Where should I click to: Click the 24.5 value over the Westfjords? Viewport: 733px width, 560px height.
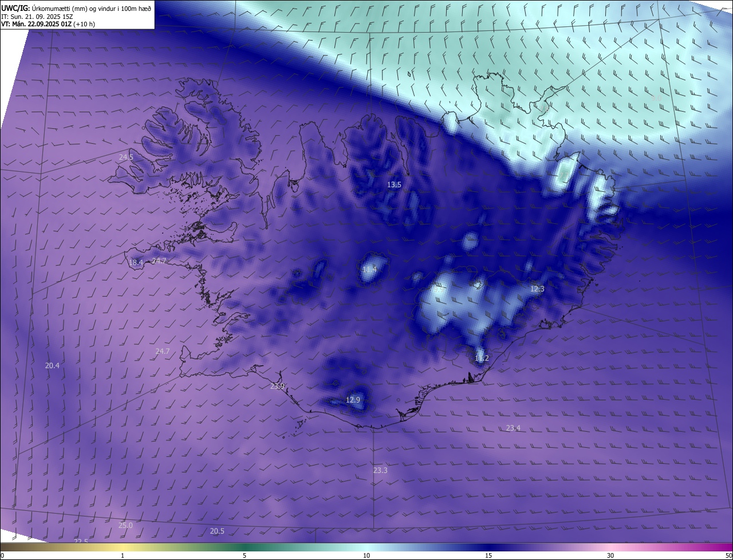[126, 157]
